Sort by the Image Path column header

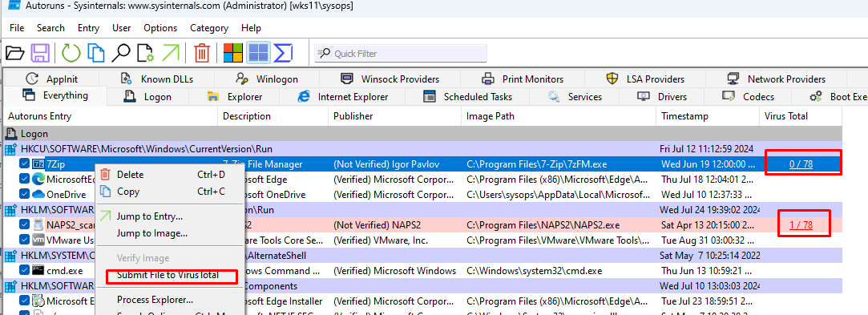click(x=559, y=116)
